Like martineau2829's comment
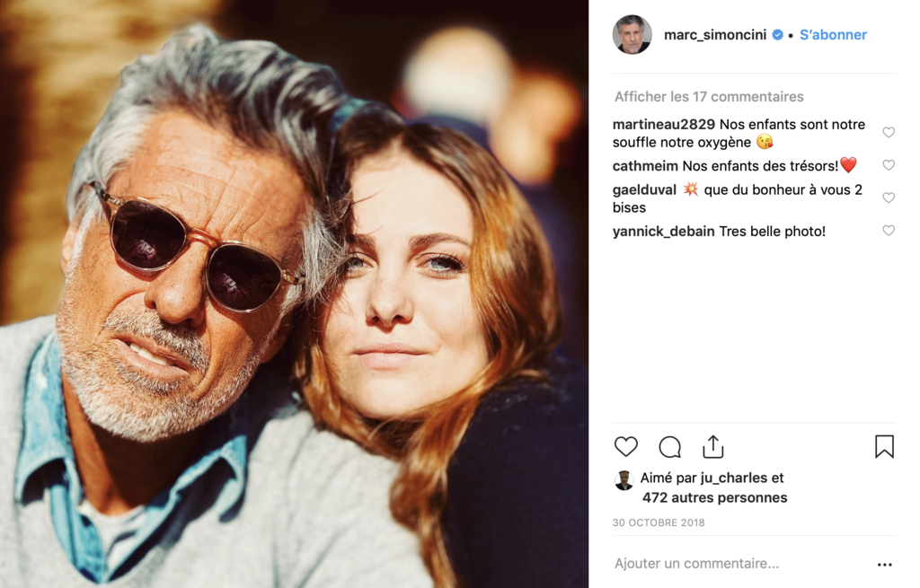Viewport: 920px width, 588px height. pyautogui.click(x=889, y=133)
